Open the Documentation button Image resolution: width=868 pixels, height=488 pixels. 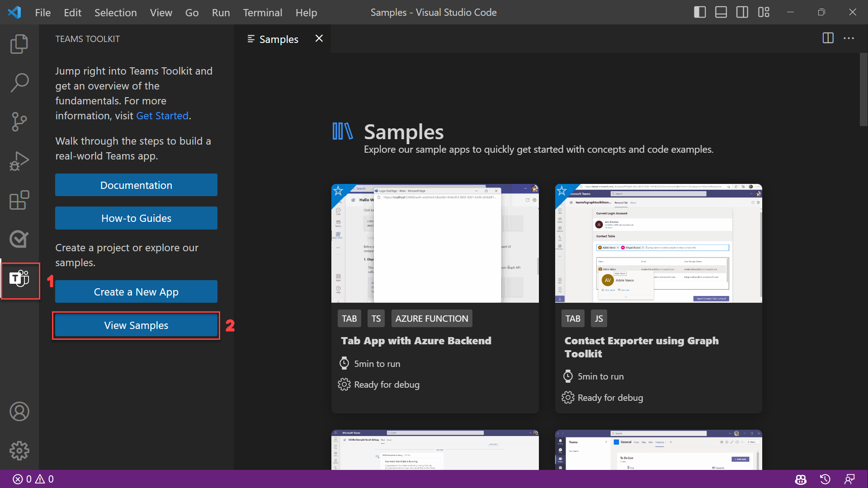136,185
